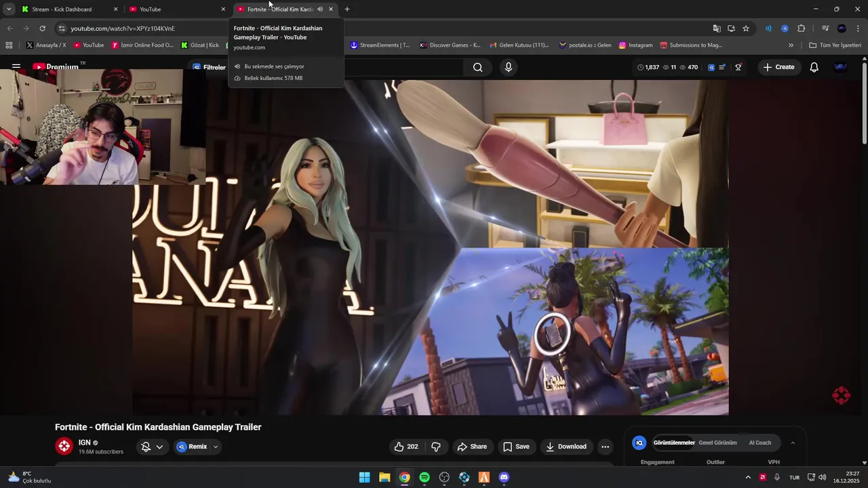The height and width of the screenshot is (488, 868).
Task: Click the IGN watermark on video
Action: pos(841,396)
